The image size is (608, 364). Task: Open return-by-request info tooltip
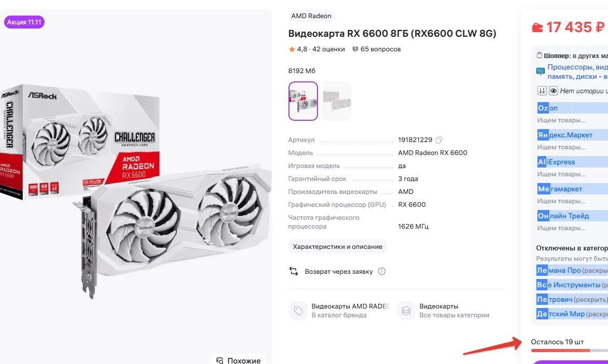click(x=381, y=271)
